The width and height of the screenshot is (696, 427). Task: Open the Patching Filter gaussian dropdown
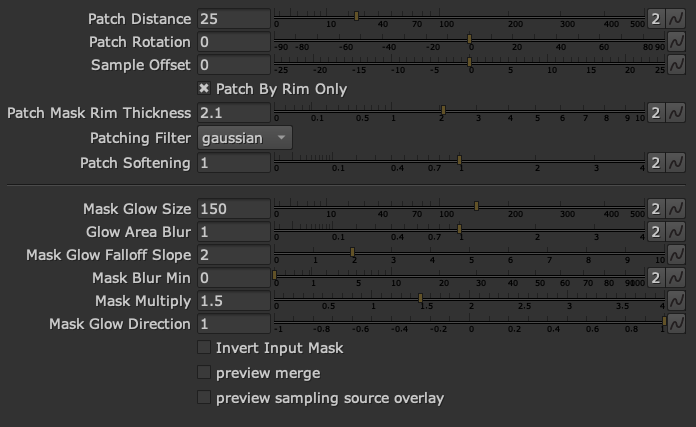tap(245, 138)
